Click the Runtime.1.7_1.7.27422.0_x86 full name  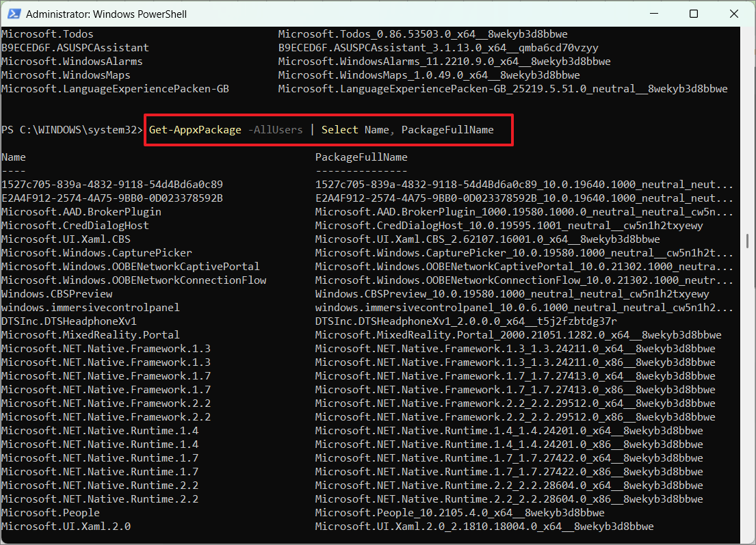click(509, 472)
